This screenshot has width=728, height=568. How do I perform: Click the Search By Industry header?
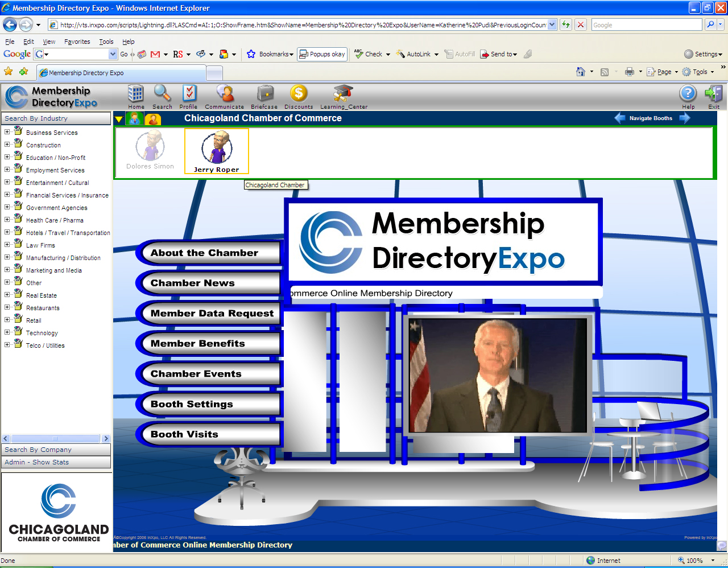pyautogui.click(x=56, y=118)
